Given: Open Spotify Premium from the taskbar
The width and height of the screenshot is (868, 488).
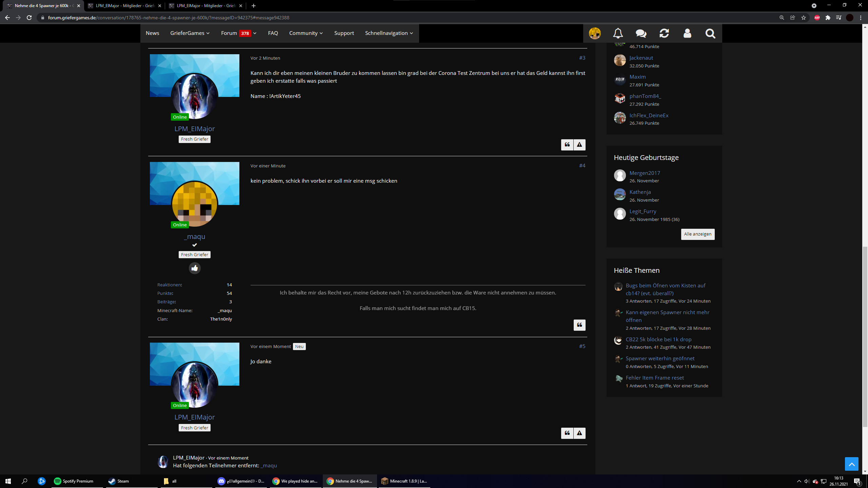Looking at the screenshot, I should coord(77,481).
